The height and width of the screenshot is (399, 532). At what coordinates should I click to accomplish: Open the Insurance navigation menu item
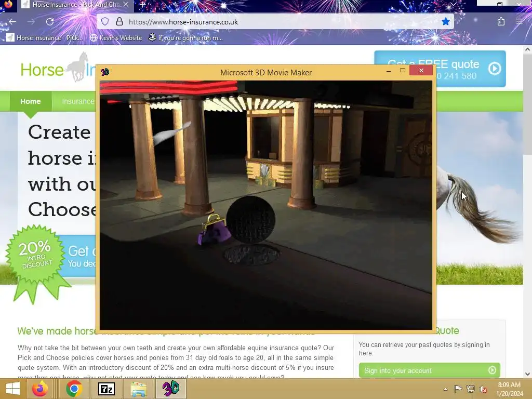78,101
